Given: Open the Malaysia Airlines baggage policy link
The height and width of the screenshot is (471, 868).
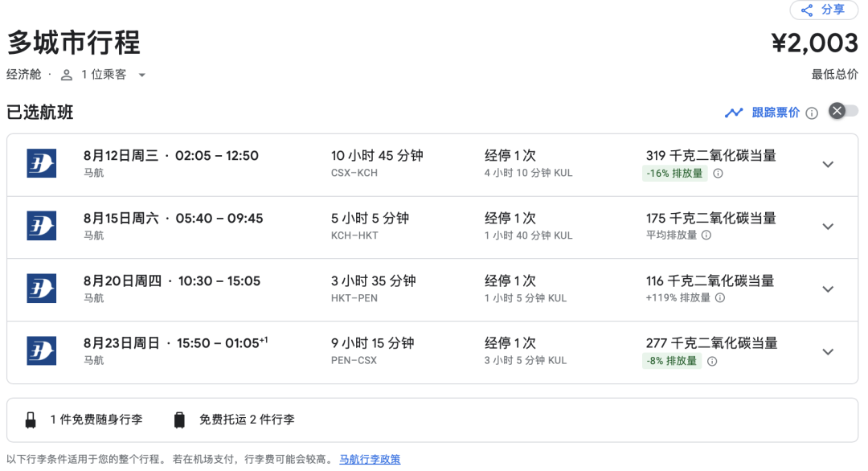Looking at the screenshot, I should [x=370, y=460].
